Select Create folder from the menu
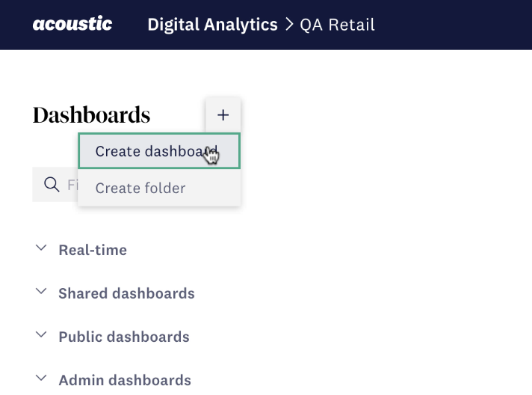The image size is (532, 395). pos(159,188)
